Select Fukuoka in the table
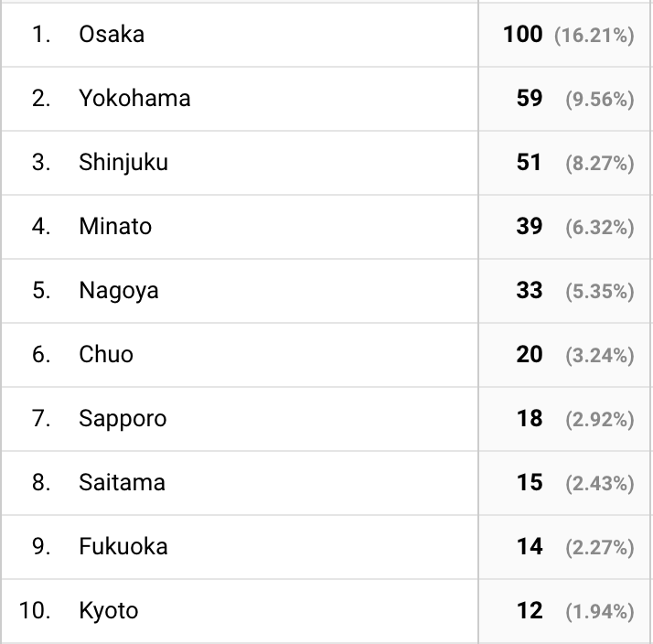The image size is (653, 644). click(x=123, y=547)
